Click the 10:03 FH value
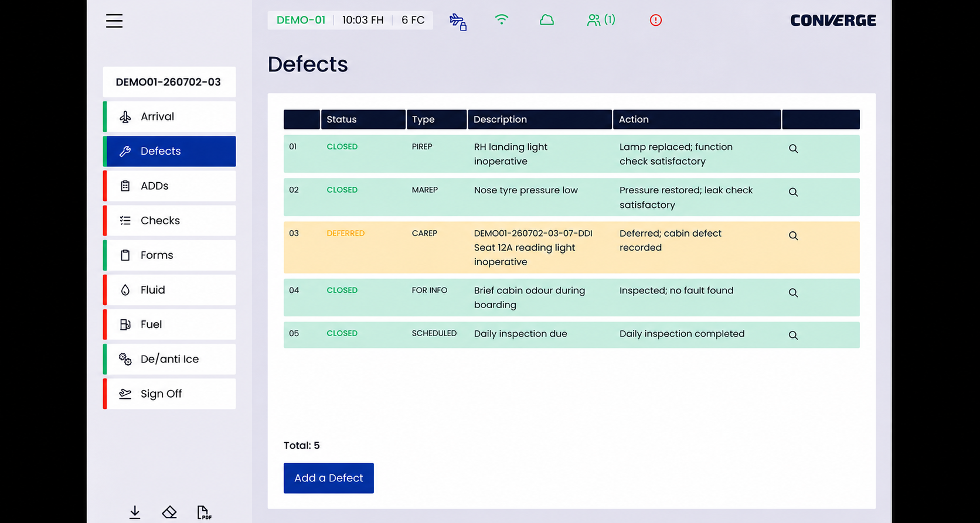The image size is (980, 523). click(x=363, y=20)
